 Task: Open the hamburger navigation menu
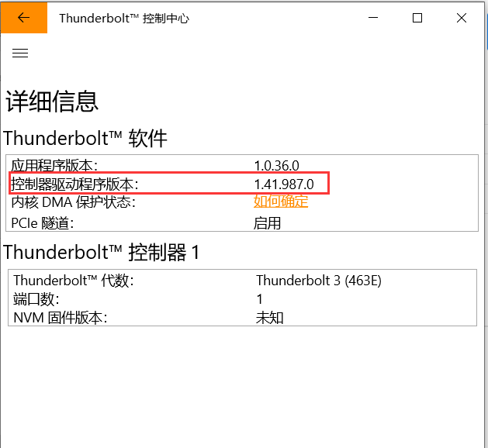point(20,53)
